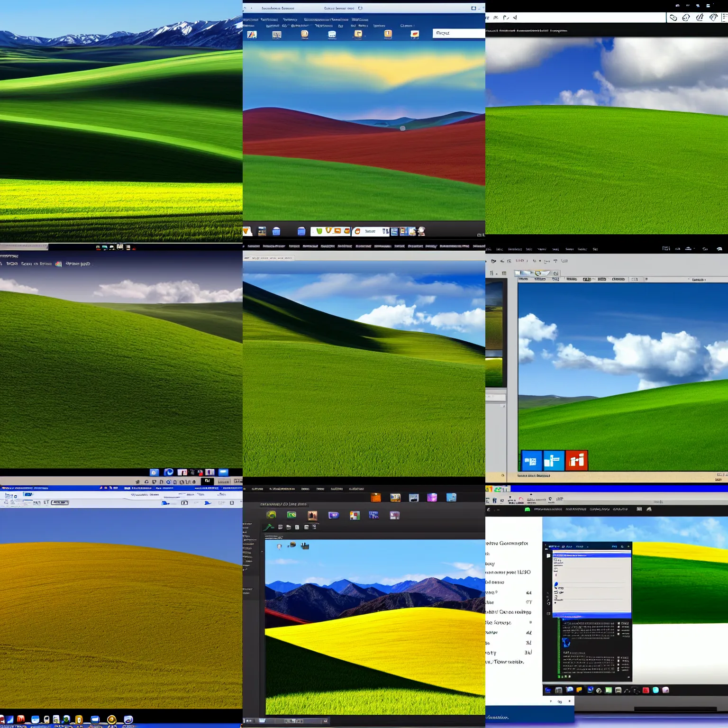
Task: Click the 'Tomr untitr' text in the bottom-right white panel
Action: (x=509, y=662)
